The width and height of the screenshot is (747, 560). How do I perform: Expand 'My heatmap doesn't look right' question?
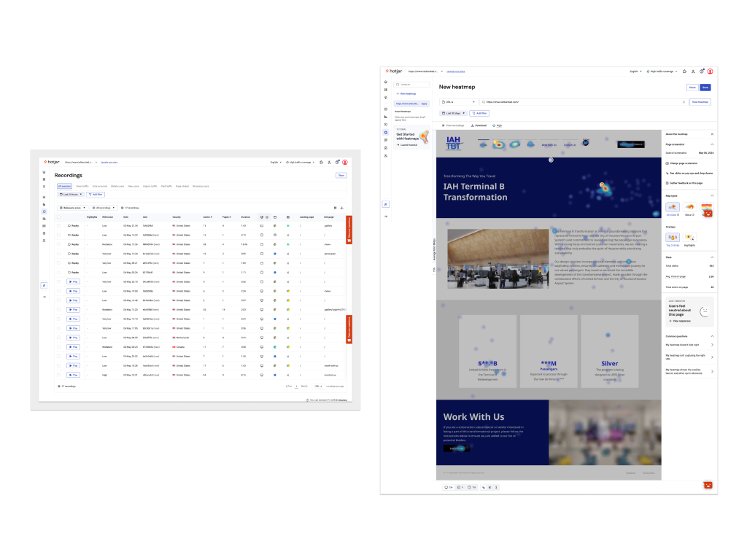click(689, 345)
